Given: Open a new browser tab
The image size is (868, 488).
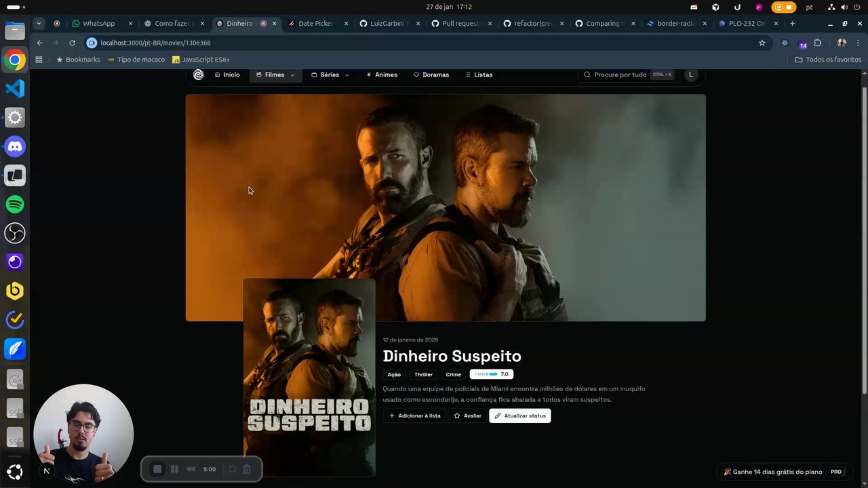Looking at the screenshot, I should (792, 23).
